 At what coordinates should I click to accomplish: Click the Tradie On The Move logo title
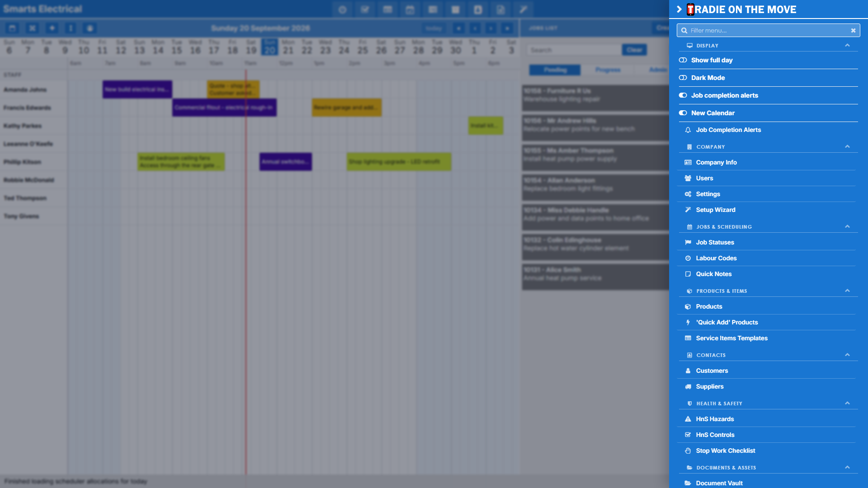[x=741, y=9]
